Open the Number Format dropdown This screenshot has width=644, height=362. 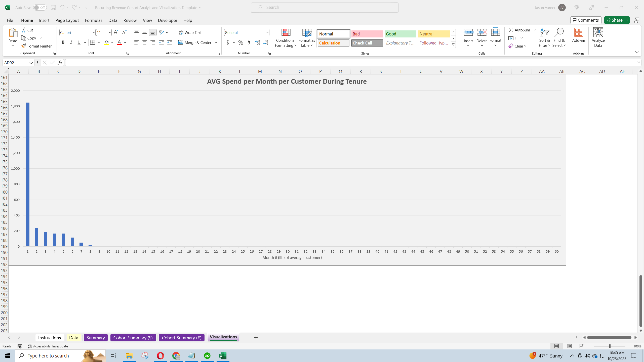267,32
